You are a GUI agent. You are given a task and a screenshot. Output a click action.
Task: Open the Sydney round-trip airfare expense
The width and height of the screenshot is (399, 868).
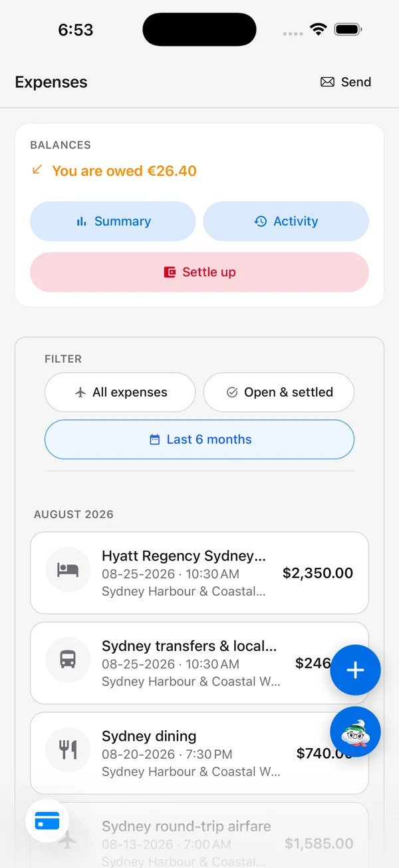pyautogui.click(x=199, y=835)
